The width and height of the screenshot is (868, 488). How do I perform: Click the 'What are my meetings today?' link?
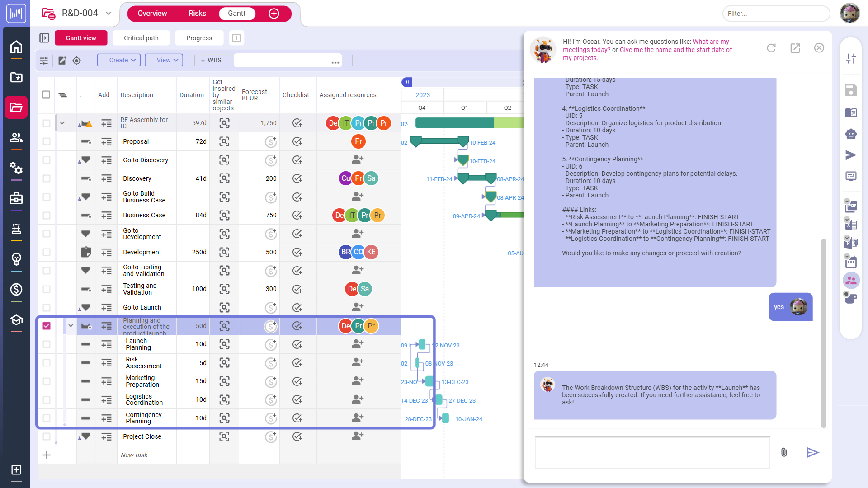point(711,42)
